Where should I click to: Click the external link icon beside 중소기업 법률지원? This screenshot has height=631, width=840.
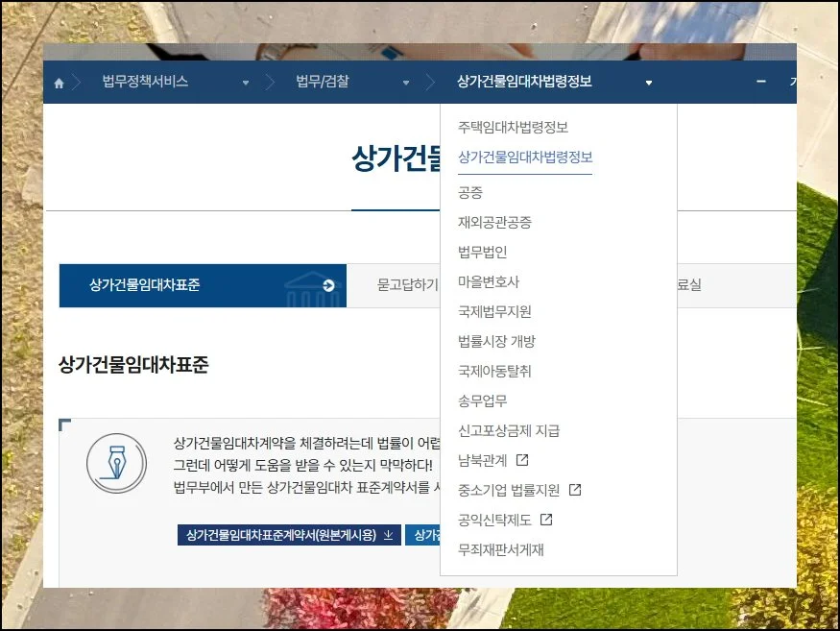pos(575,490)
